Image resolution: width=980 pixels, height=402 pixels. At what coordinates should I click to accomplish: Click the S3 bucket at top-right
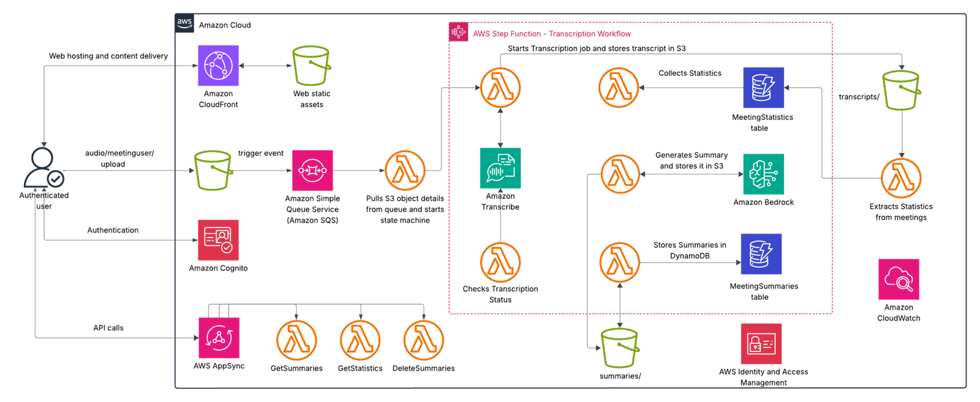(x=901, y=90)
